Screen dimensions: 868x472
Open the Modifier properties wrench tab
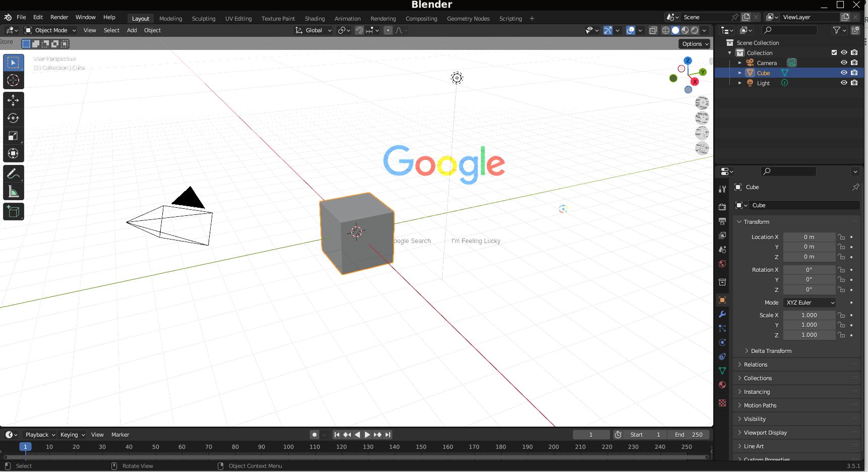[x=722, y=314]
